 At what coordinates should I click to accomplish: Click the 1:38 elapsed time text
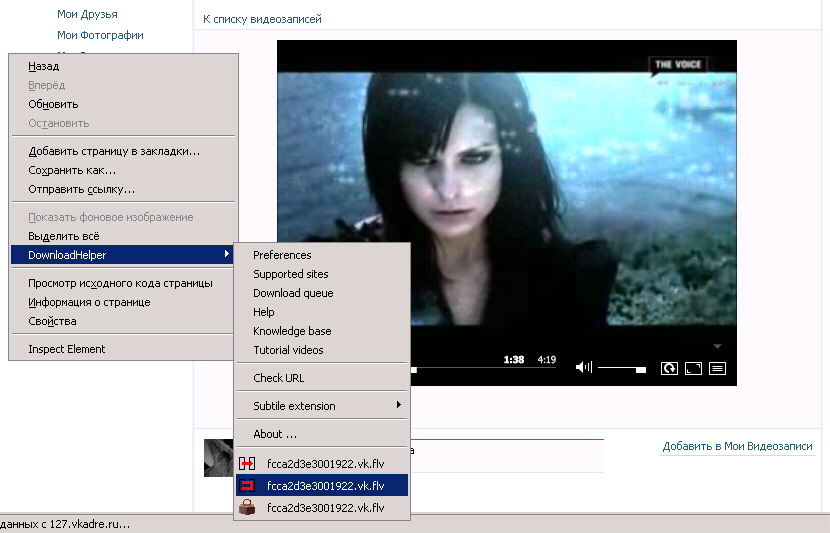[513, 360]
